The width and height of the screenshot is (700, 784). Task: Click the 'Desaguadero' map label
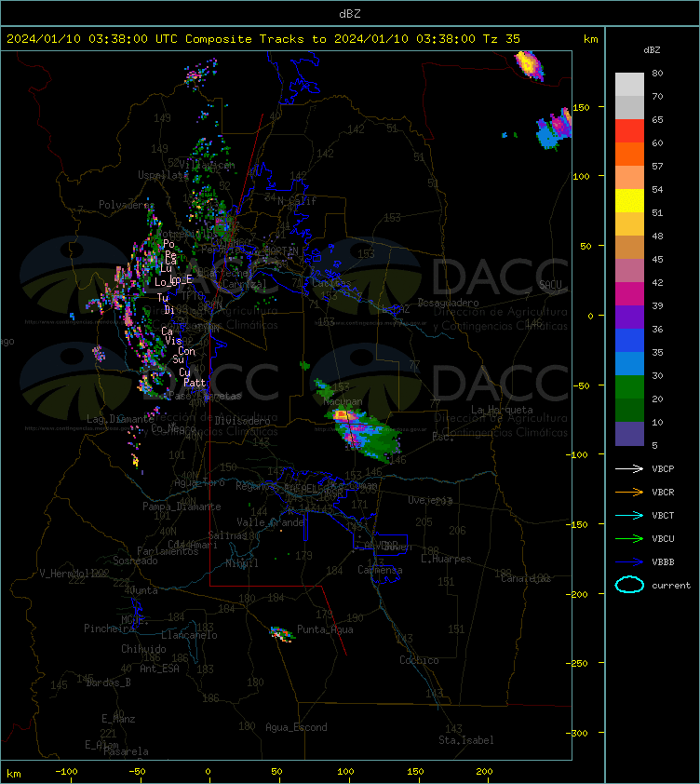pos(448,303)
